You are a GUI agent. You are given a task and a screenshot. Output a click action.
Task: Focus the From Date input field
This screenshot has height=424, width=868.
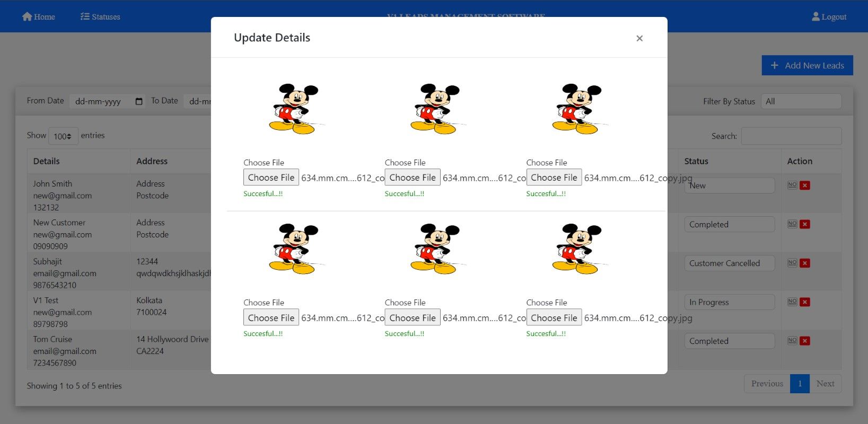coord(108,101)
